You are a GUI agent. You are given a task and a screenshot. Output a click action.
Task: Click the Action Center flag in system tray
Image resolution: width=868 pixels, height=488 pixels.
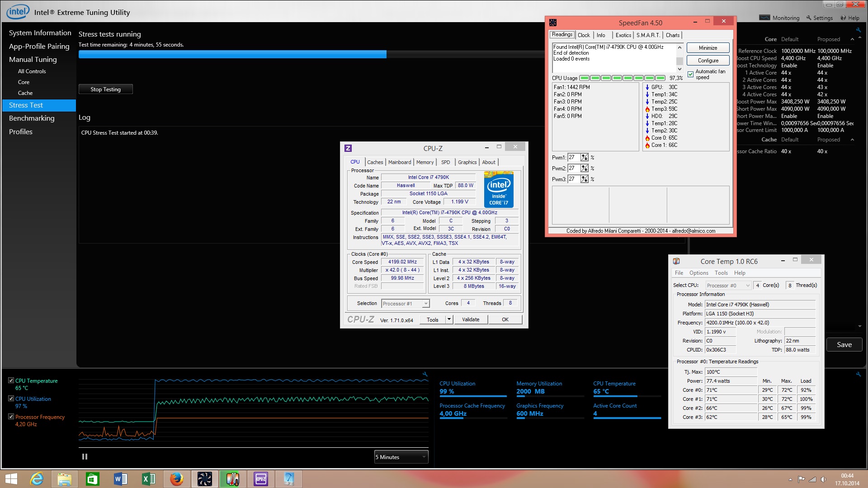(802, 479)
